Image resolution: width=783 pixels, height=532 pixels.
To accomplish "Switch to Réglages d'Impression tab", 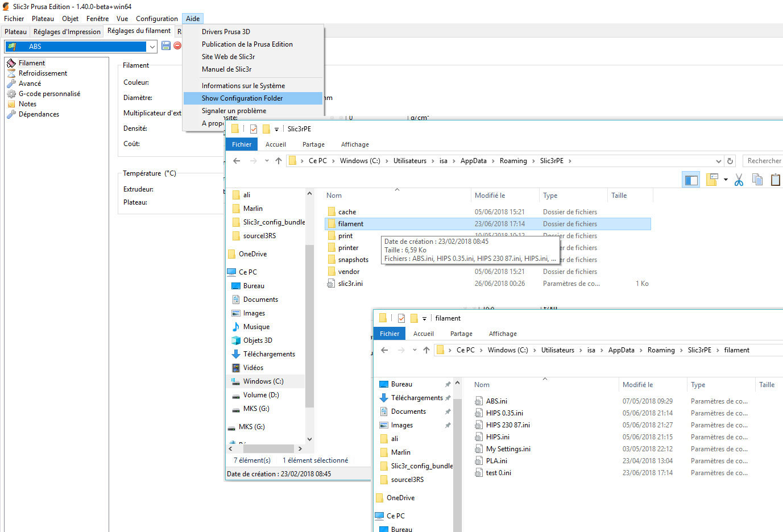I will pyautogui.click(x=67, y=32).
